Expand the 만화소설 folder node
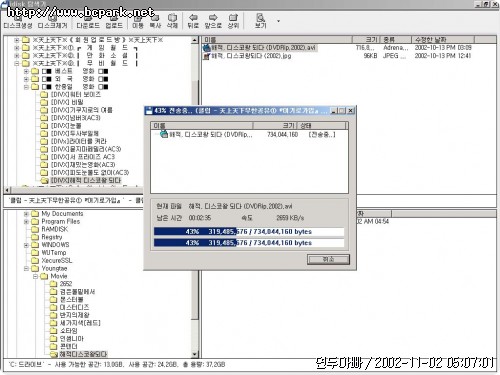 17,55
